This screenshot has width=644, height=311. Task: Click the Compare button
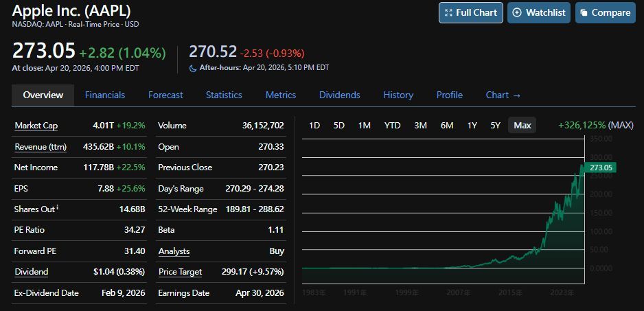pyautogui.click(x=605, y=12)
